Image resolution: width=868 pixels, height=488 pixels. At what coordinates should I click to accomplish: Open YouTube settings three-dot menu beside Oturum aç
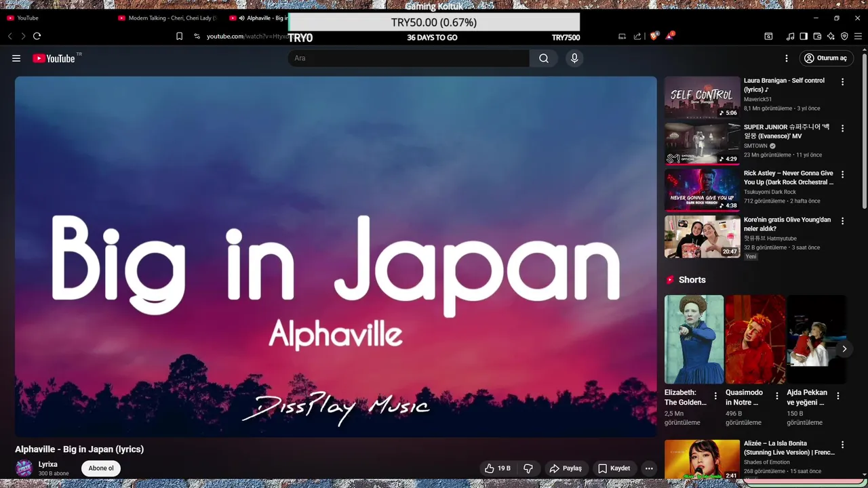787,58
